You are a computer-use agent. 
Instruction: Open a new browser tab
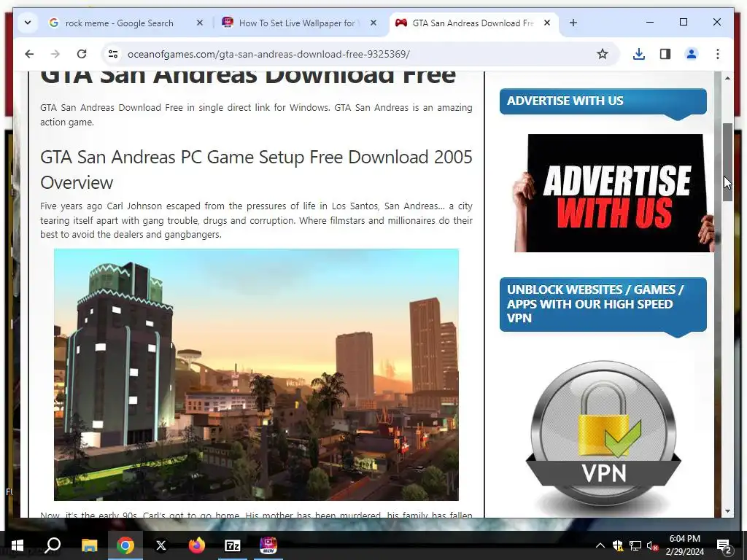pos(573,23)
